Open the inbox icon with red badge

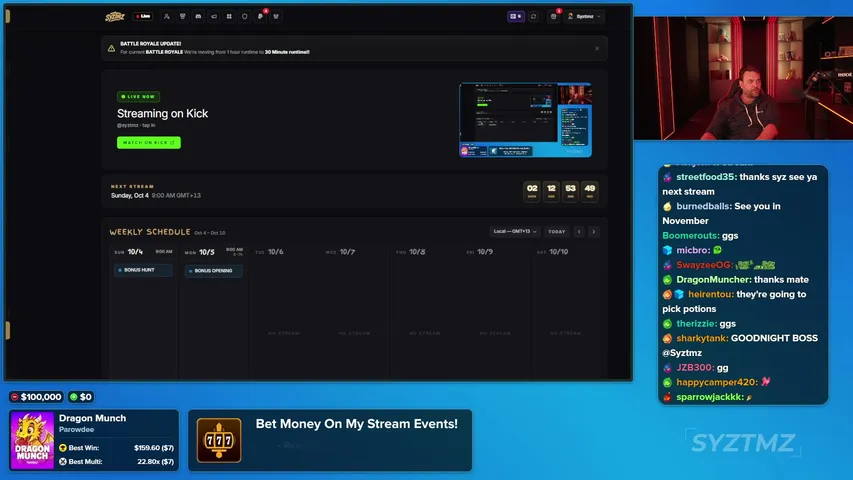(554, 16)
